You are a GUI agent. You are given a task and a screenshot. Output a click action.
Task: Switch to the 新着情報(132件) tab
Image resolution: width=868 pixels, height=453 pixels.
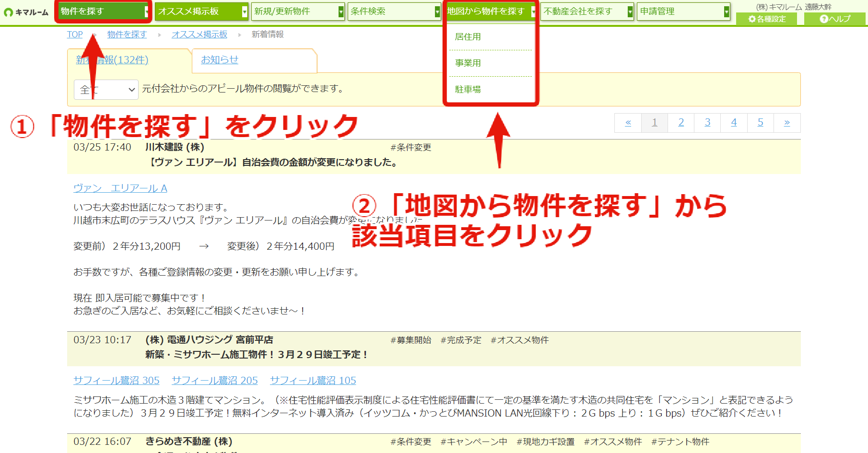point(112,60)
